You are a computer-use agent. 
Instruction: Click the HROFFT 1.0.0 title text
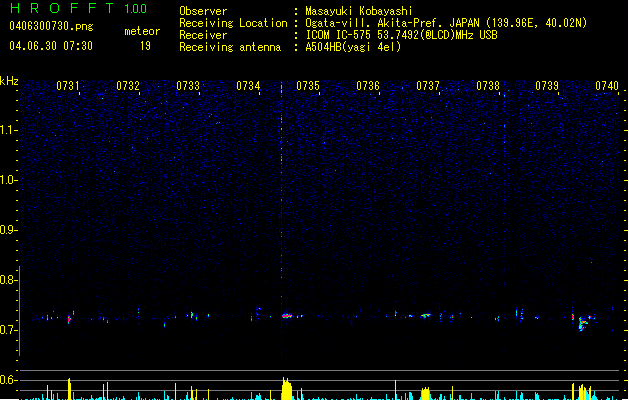tap(78, 8)
